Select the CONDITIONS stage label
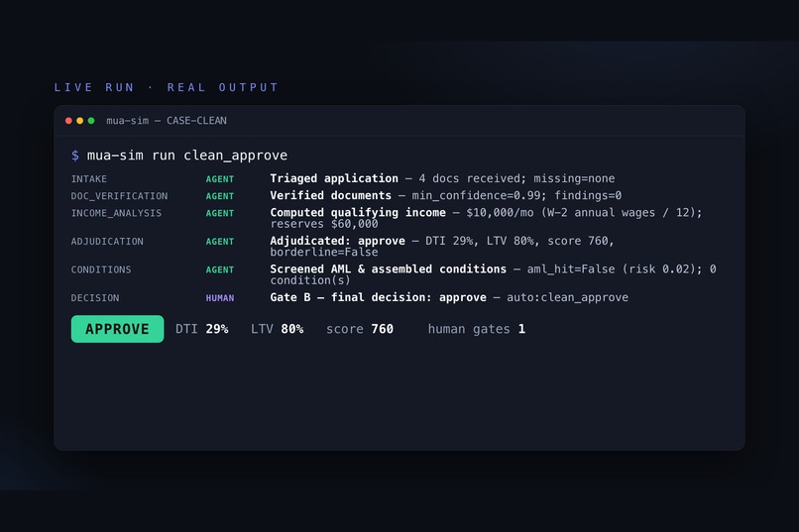Image resolution: width=799 pixels, height=532 pixels. coord(101,269)
